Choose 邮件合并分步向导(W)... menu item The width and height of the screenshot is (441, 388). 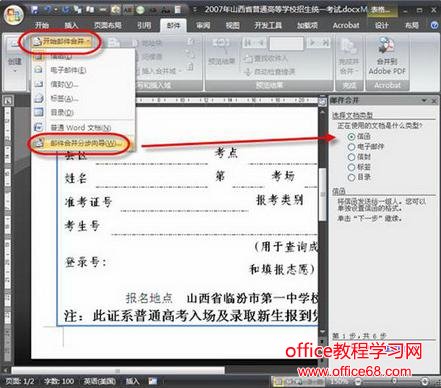(83, 144)
